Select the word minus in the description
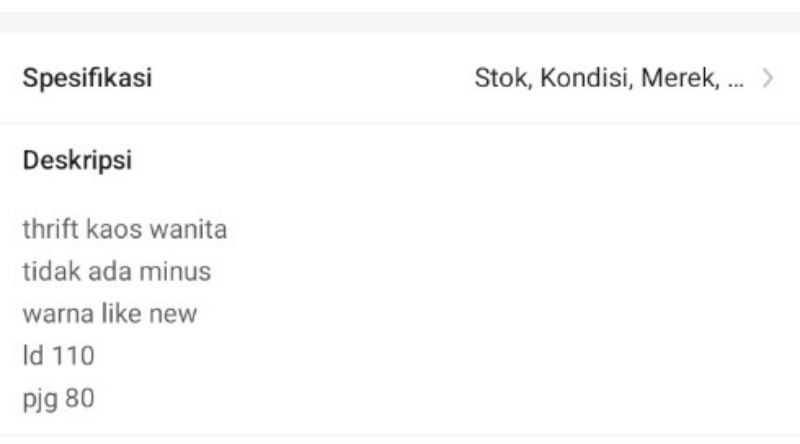800x444 pixels. (175, 271)
